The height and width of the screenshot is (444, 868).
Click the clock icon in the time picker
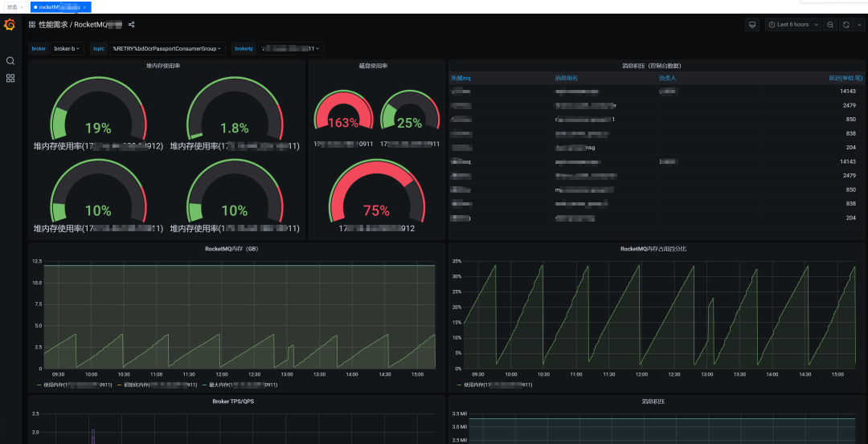coord(772,24)
